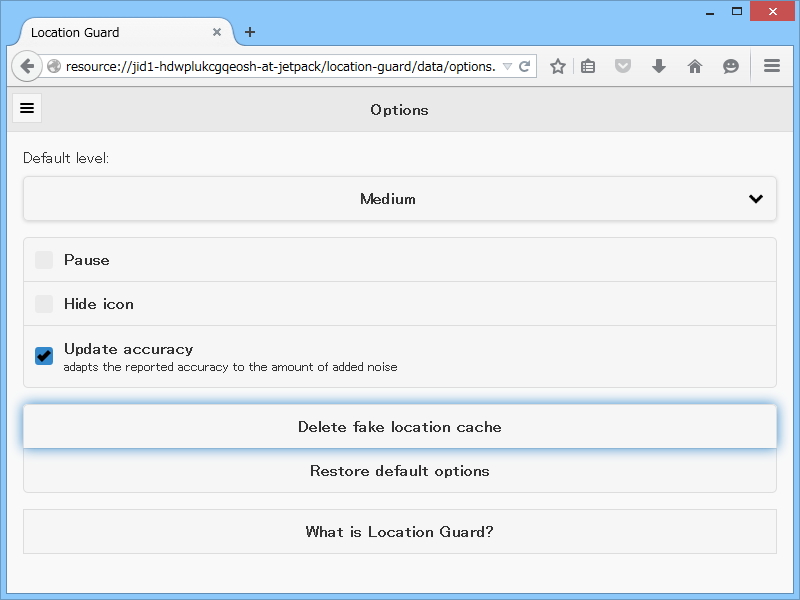
Task: Open the What is Location Guard? link
Action: point(400,532)
